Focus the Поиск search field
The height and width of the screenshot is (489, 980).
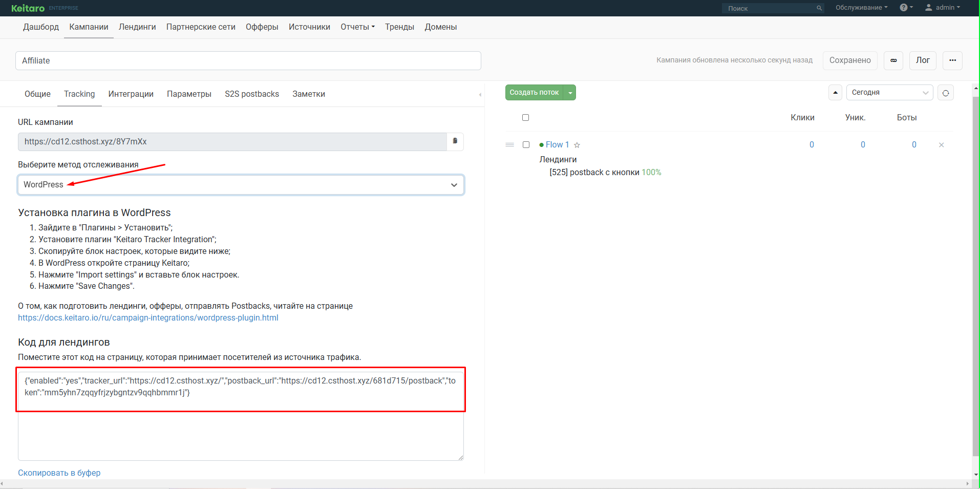769,8
